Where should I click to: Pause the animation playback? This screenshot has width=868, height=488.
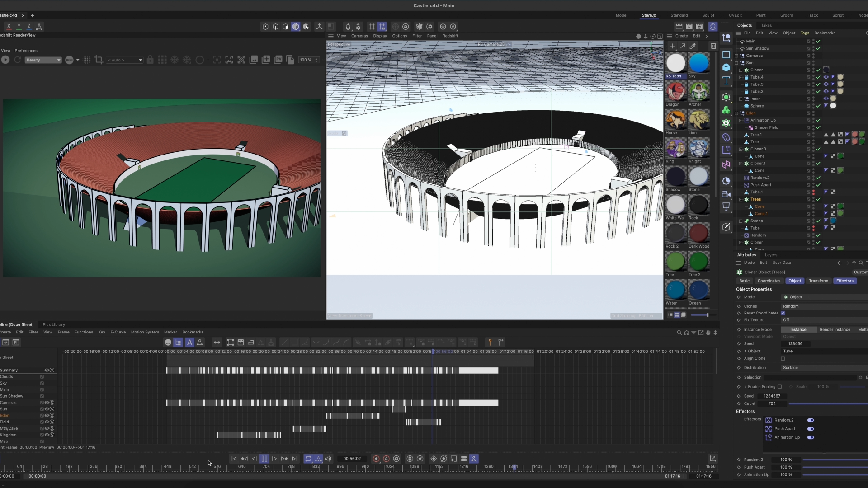click(264, 459)
